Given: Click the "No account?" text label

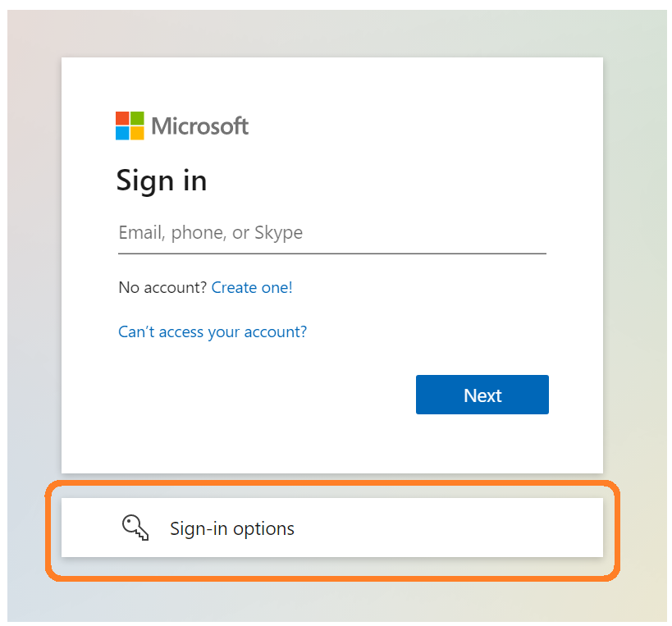Looking at the screenshot, I should pyautogui.click(x=161, y=287).
